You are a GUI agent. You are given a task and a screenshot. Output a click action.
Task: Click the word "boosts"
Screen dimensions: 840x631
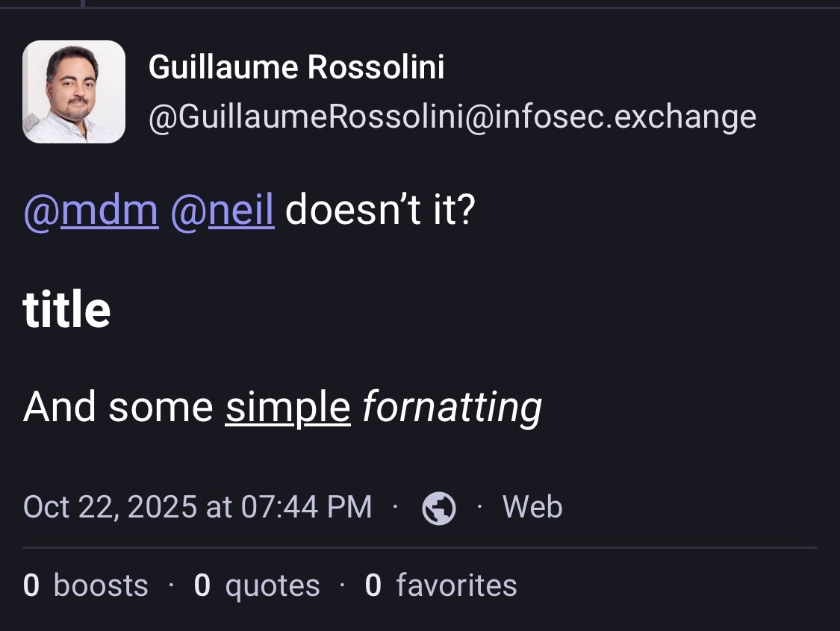[x=101, y=585]
